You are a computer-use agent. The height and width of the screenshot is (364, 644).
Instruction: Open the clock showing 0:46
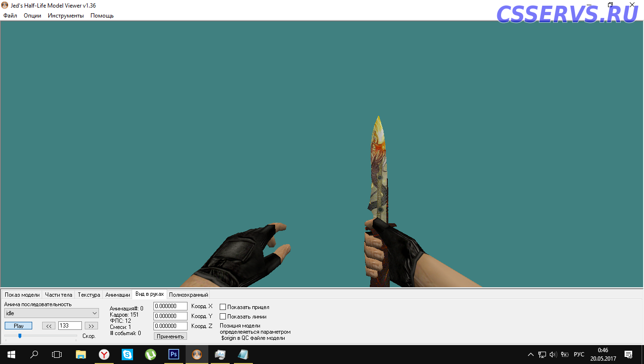[x=603, y=354]
